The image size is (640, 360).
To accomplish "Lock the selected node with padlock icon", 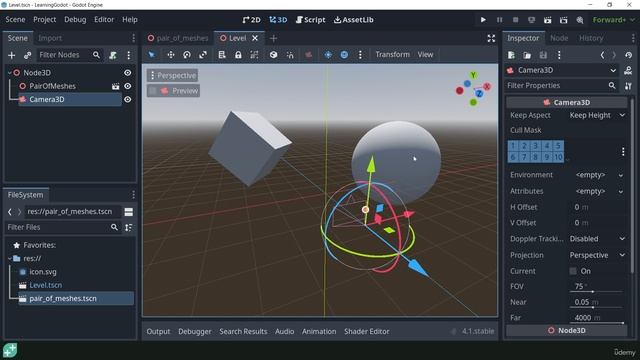I will 238,55.
